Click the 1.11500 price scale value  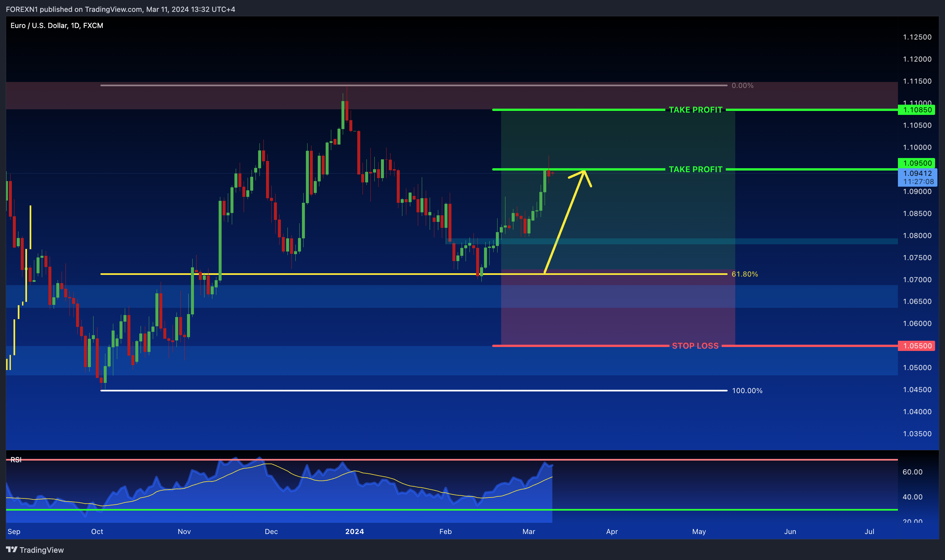pyautogui.click(x=917, y=81)
